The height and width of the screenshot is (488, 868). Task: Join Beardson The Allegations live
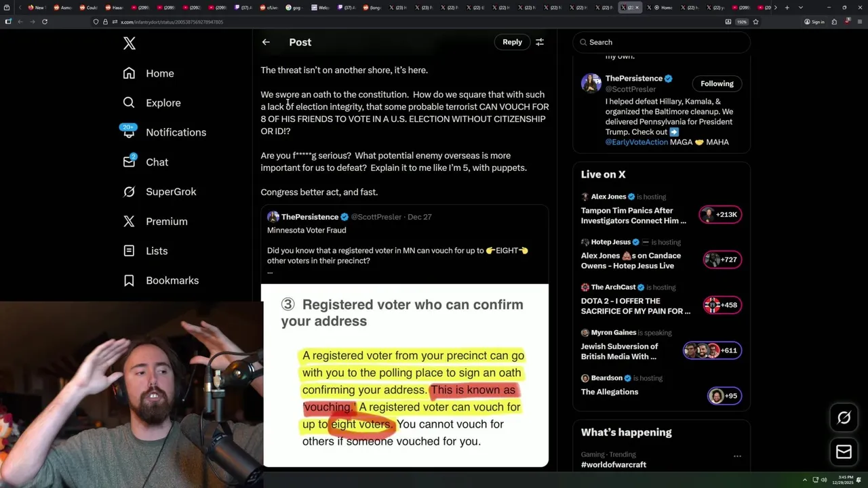click(609, 392)
